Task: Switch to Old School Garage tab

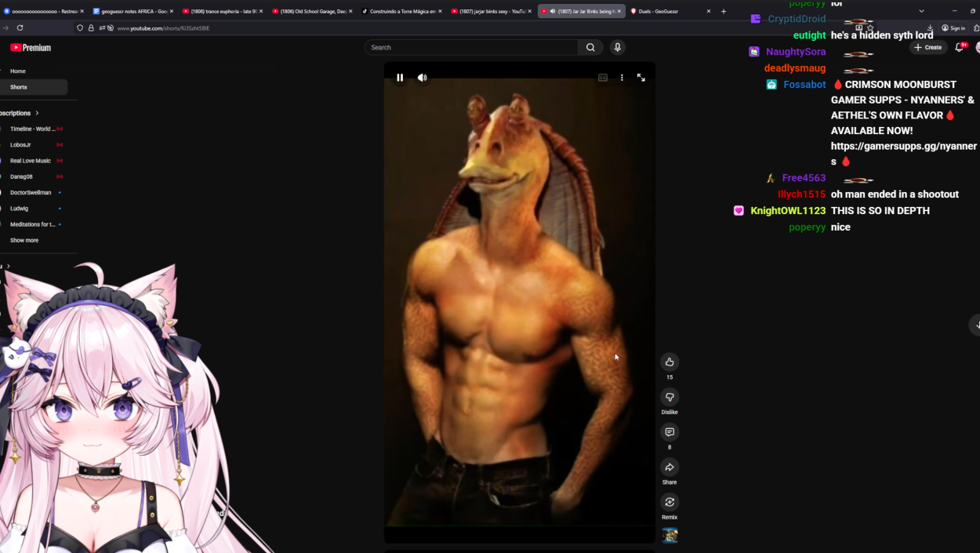Action: point(311,11)
